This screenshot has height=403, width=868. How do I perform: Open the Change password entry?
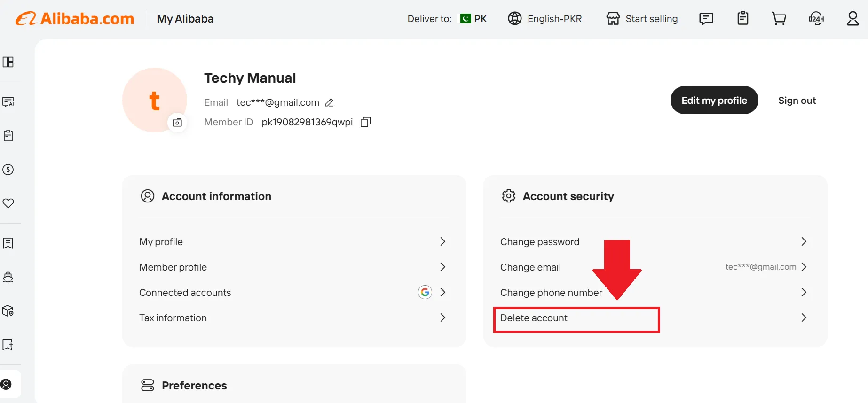(x=655, y=241)
